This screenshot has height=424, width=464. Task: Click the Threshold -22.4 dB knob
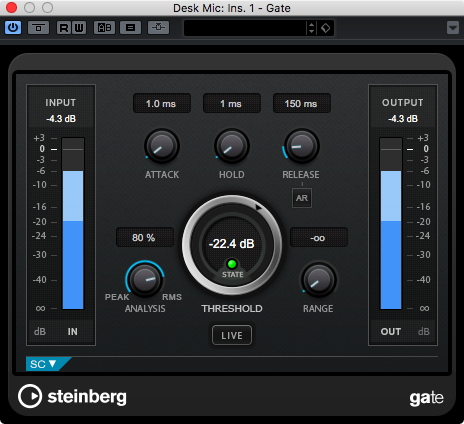pyautogui.click(x=232, y=245)
